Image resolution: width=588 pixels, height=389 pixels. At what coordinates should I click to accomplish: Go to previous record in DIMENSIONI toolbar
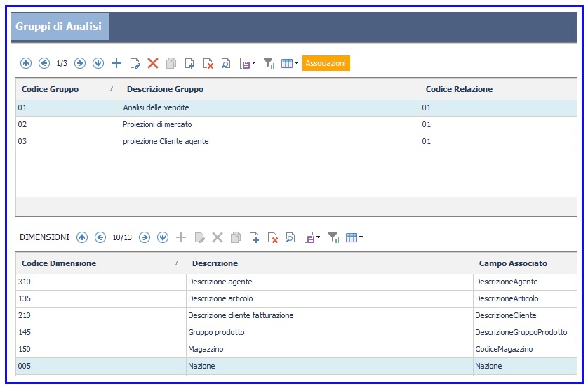[100, 237]
